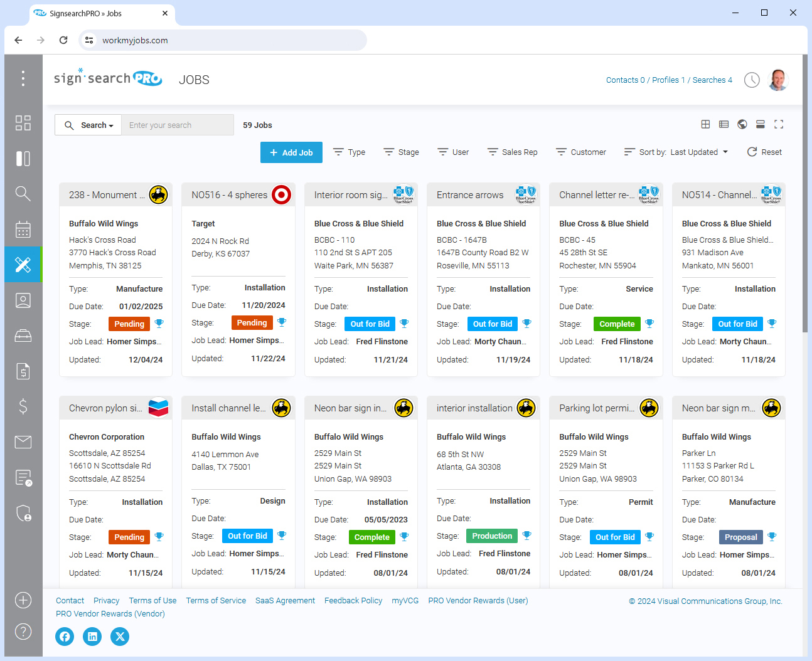Click Proposal stage badge on Neon bar sign m card
Viewport: 812px width, 661px height.
[x=741, y=537]
